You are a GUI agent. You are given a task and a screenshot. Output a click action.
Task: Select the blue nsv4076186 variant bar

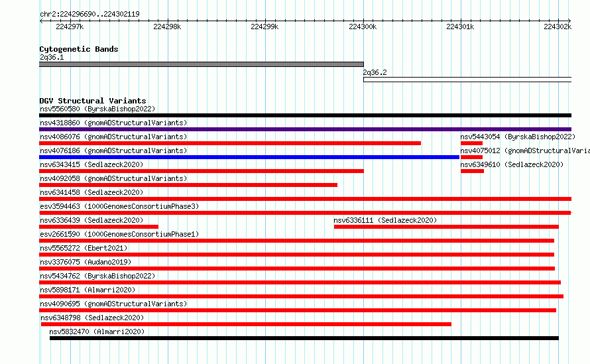pos(249,157)
